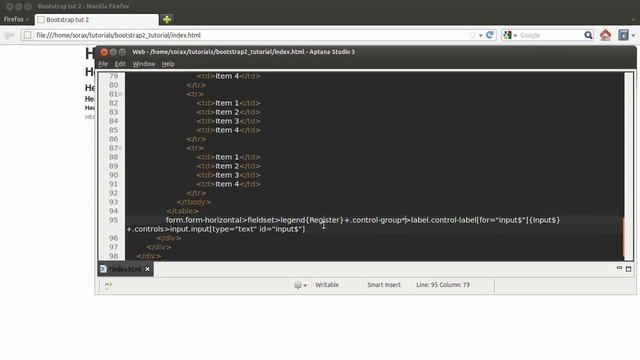Click the bookmark star in the URL bar
The height and width of the screenshot is (360, 640).
(x=472, y=36)
